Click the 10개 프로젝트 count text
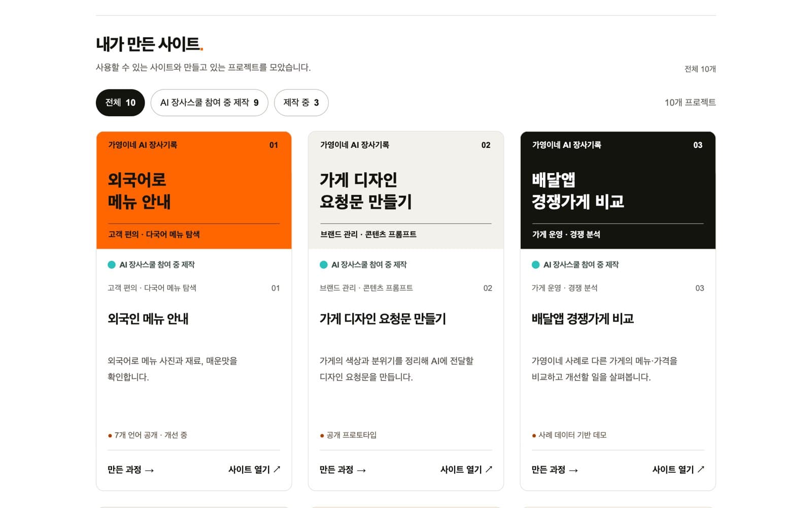Screen dimensions: 812x508 [x=690, y=103]
